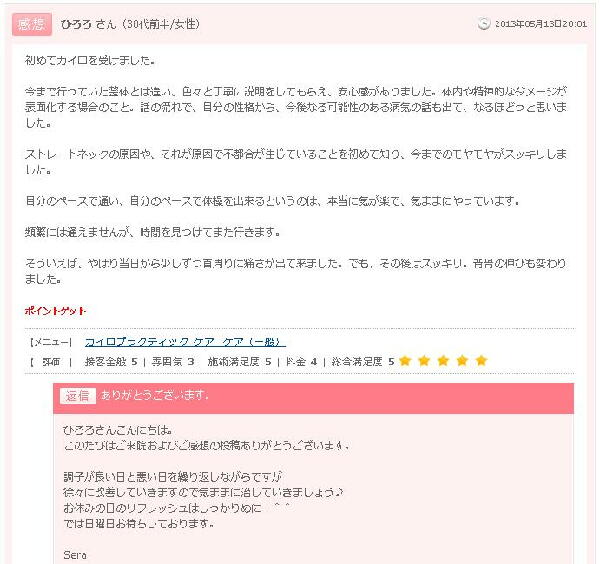Click the second gold rating star
Screen dimensions: 600x564
point(424,361)
